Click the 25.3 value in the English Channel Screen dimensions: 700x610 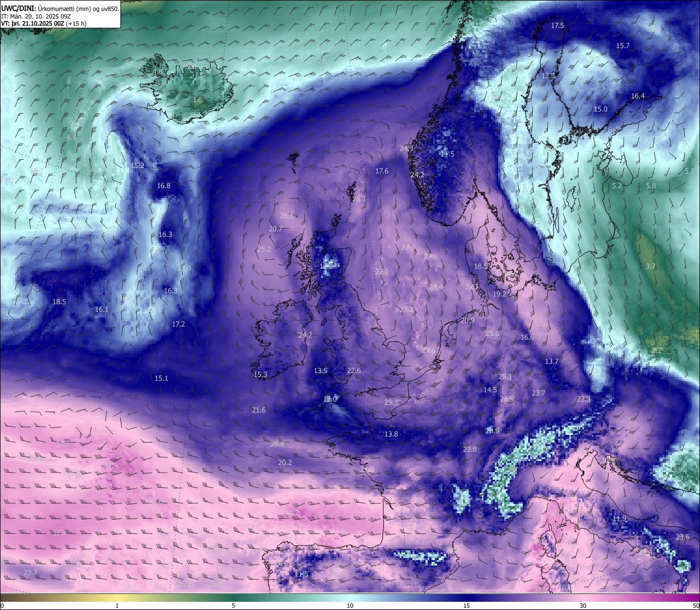[391, 402]
